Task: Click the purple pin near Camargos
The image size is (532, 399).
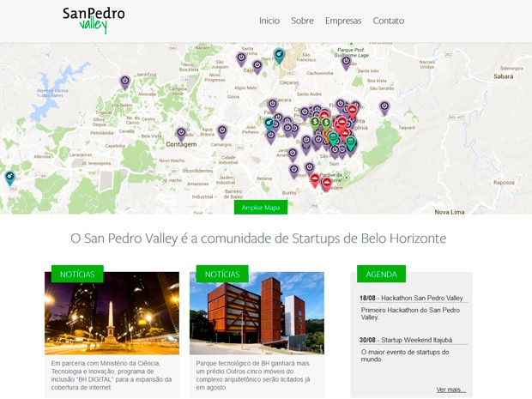Action: (222, 131)
